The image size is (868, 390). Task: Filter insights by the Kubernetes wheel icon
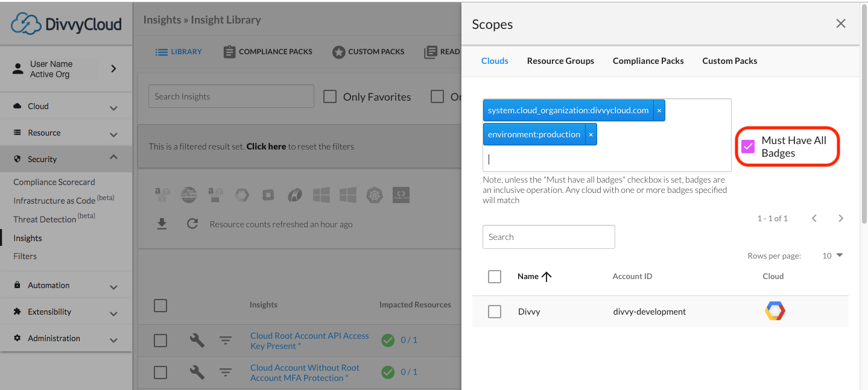pyautogui.click(x=375, y=195)
